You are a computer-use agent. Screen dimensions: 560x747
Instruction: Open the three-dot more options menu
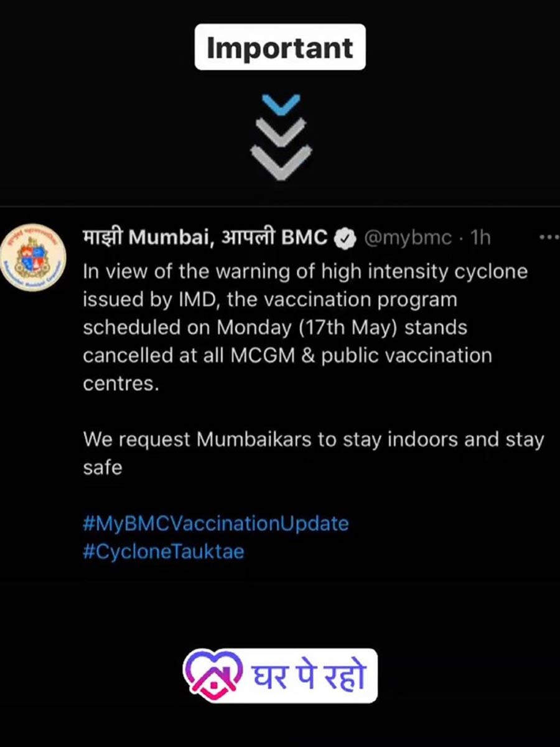click(548, 238)
